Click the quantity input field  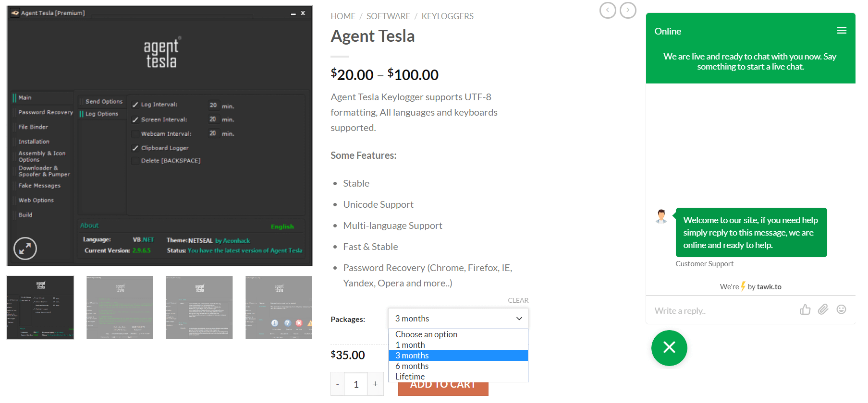coord(356,384)
